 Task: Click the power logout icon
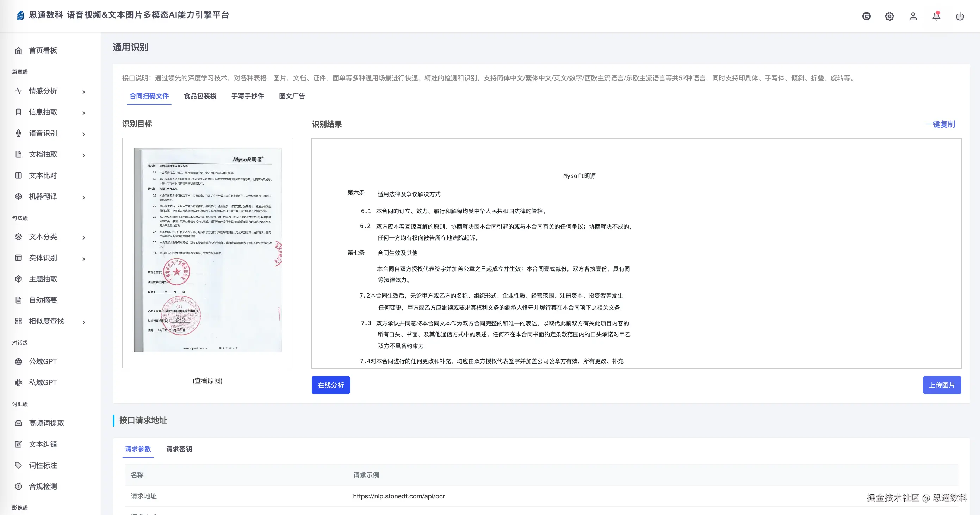pos(960,16)
